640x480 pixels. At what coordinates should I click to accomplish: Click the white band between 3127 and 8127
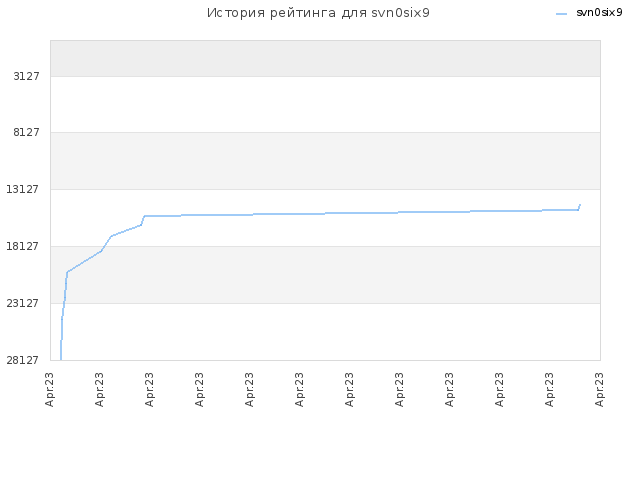click(x=325, y=104)
